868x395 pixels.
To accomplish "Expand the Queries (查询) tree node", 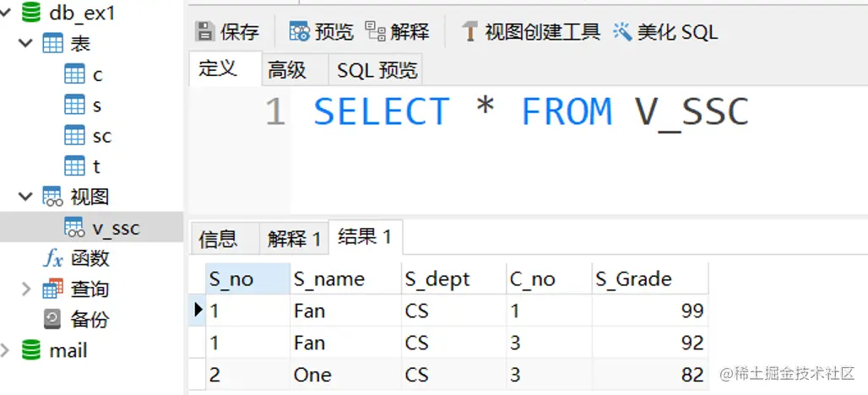I will click(26, 289).
